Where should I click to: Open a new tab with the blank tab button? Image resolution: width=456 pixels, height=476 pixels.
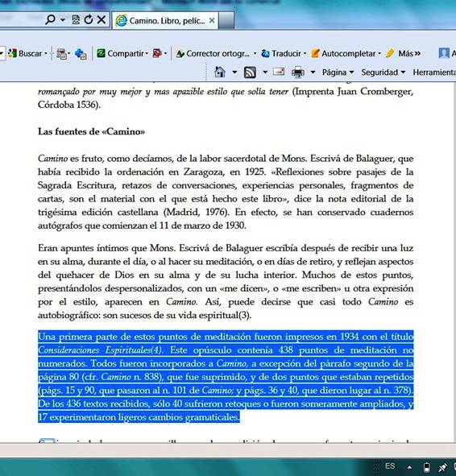(226, 21)
